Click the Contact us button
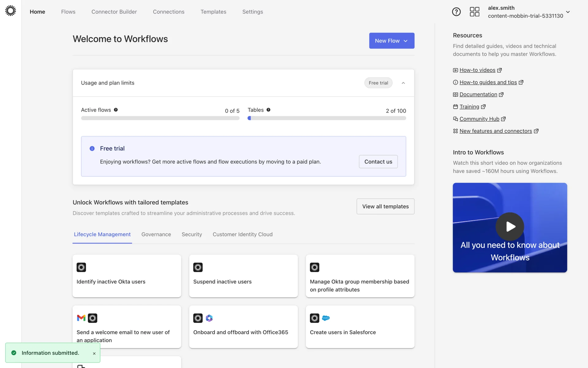This screenshot has width=588, height=368. coord(378,162)
